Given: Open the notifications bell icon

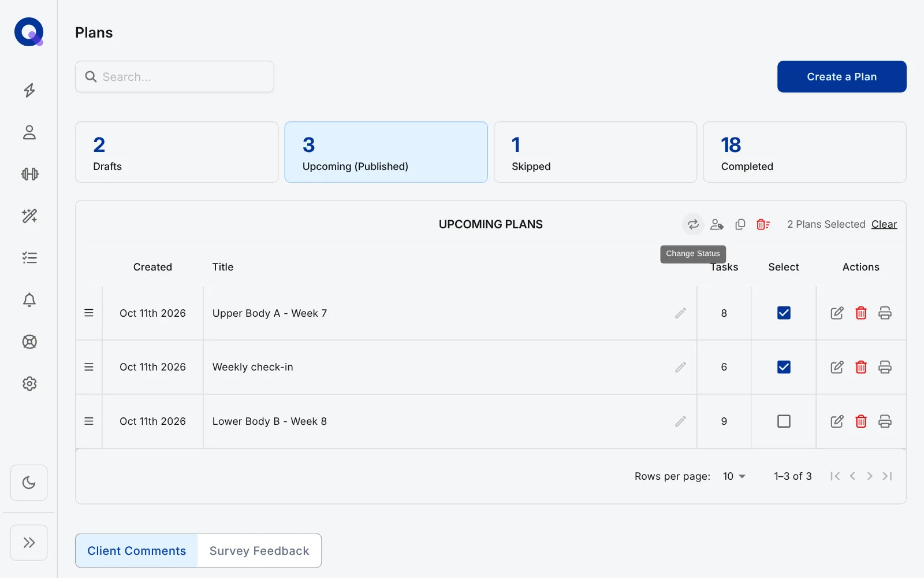Looking at the screenshot, I should click(x=29, y=300).
